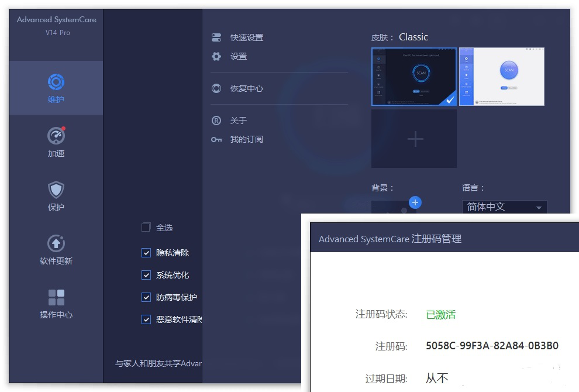Click the blue + button under 背景
The height and width of the screenshot is (392, 579).
[x=415, y=202]
